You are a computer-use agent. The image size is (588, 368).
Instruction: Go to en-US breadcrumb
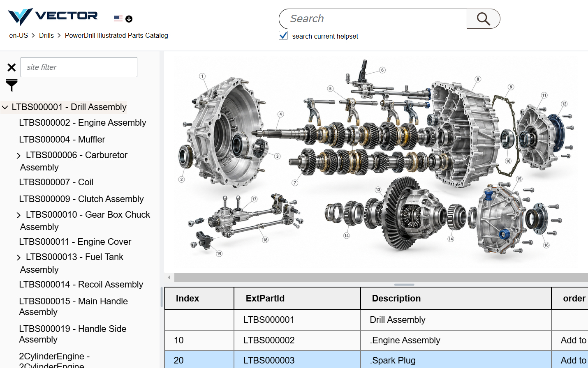(19, 35)
